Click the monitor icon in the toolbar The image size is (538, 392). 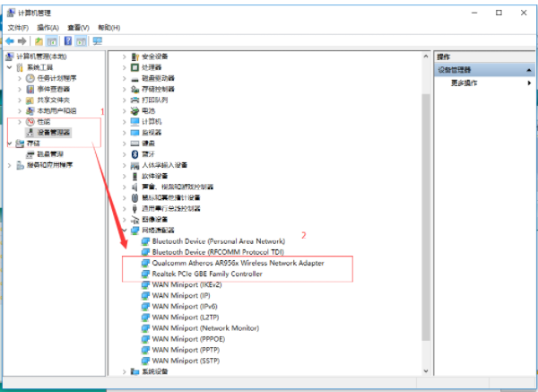pyautogui.click(x=97, y=41)
